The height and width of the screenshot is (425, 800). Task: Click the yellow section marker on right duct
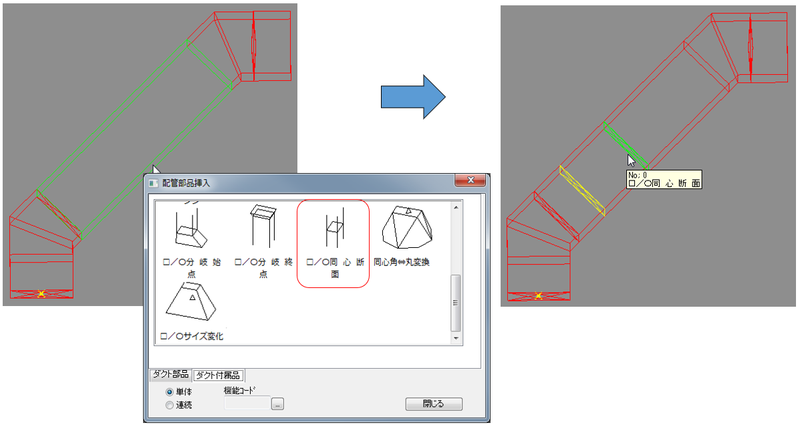tap(582, 190)
